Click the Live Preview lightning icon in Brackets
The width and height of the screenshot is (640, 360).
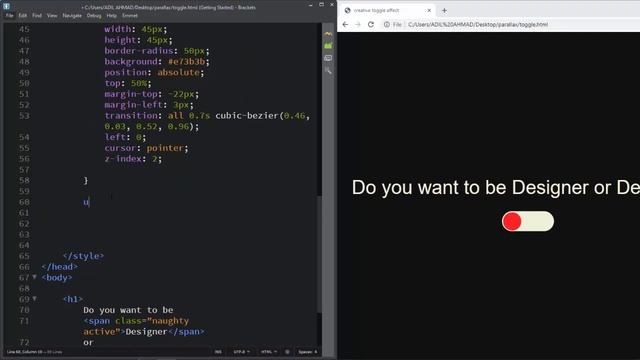point(328,34)
